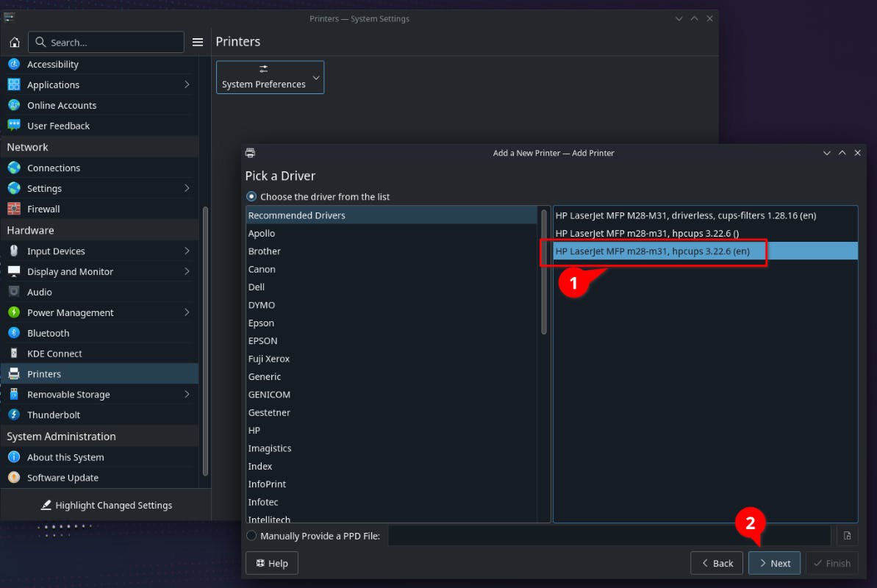Select 'Choose the driver from the list' radio
The width and height of the screenshot is (877, 588).
tap(251, 196)
